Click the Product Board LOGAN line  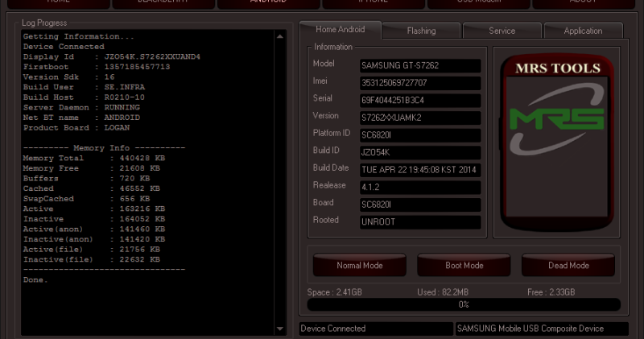pos(76,128)
